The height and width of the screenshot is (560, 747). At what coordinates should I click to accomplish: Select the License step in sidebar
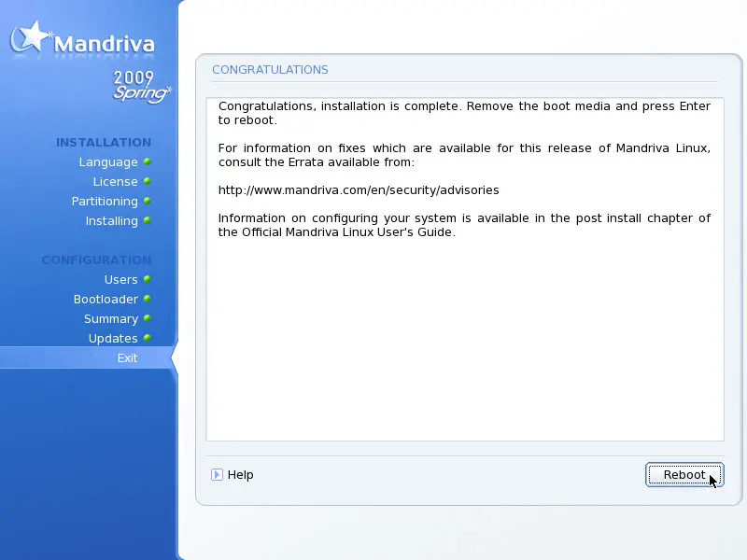click(115, 181)
